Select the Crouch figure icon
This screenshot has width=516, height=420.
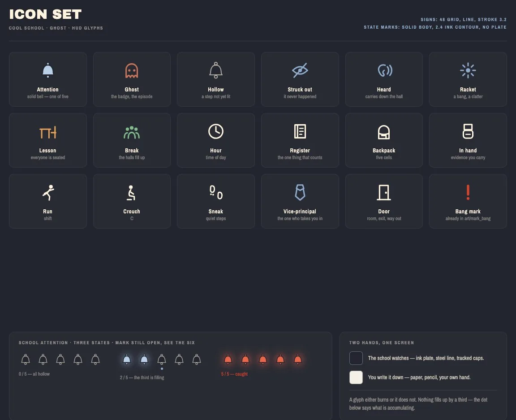(131, 193)
